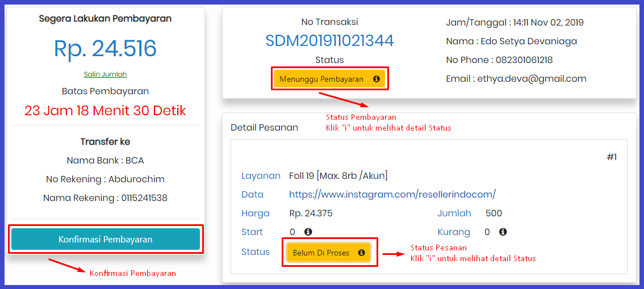Viewport: 644px width, 289px height.
Task: Open the instagram.com/resellerindocom link
Action: [392, 194]
